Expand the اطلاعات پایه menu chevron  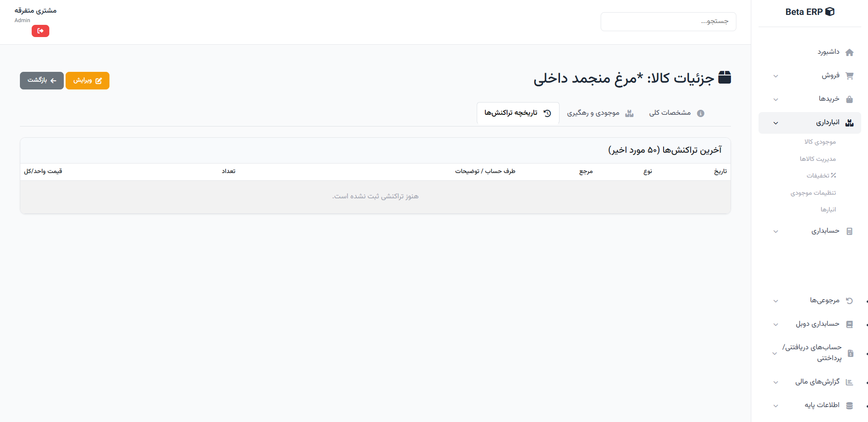776,406
